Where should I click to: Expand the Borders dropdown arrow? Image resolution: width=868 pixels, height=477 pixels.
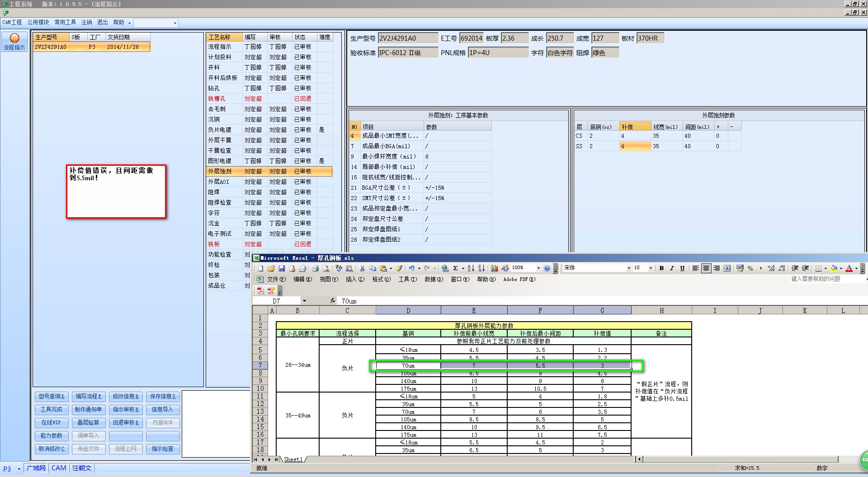pyautogui.click(x=826, y=268)
